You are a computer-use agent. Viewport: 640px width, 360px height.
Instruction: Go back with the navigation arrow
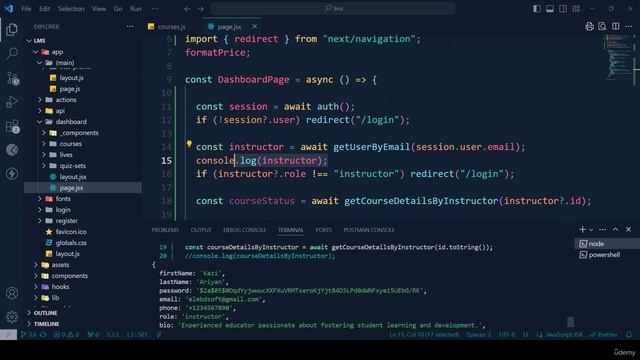coord(187,9)
